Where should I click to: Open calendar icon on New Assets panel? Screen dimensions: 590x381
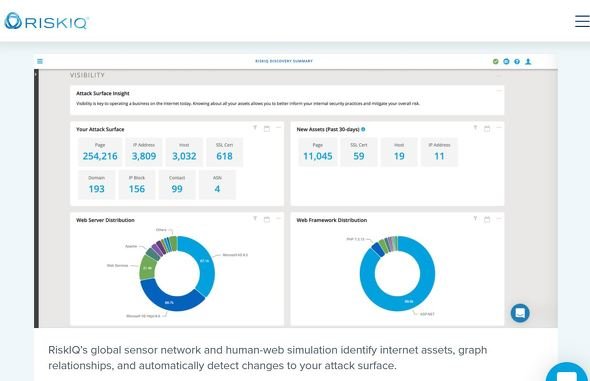pyautogui.click(x=487, y=128)
